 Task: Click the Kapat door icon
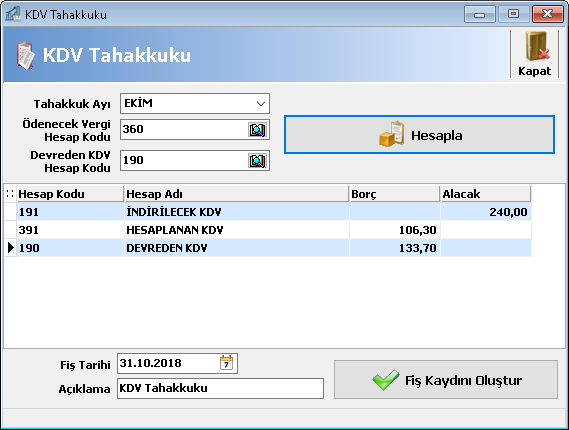537,46
